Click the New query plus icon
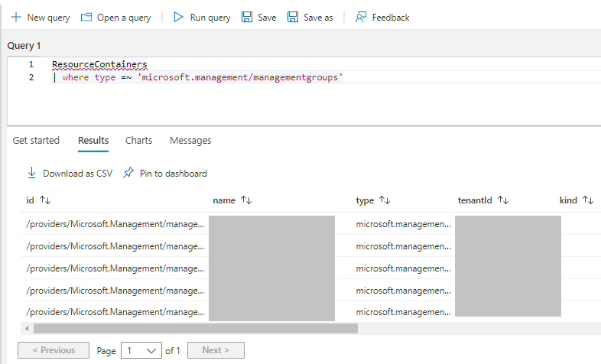 (15, 17)
